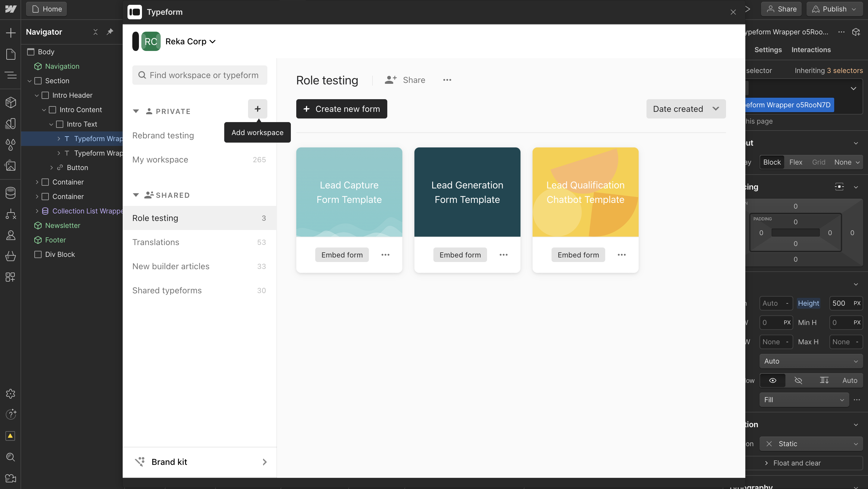Viewport: 868px width, 489px height.
Task: Open the Assets image icon
Action: click(x=11, y=166)
